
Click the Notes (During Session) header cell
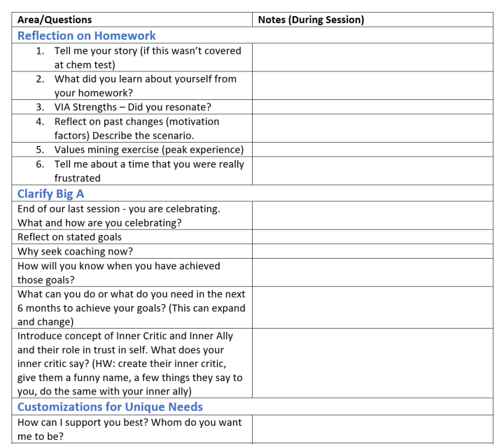(x=372, y=20)
